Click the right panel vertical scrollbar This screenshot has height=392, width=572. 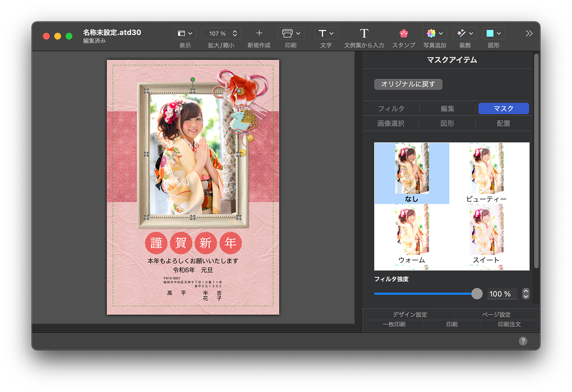click(536, 160)
